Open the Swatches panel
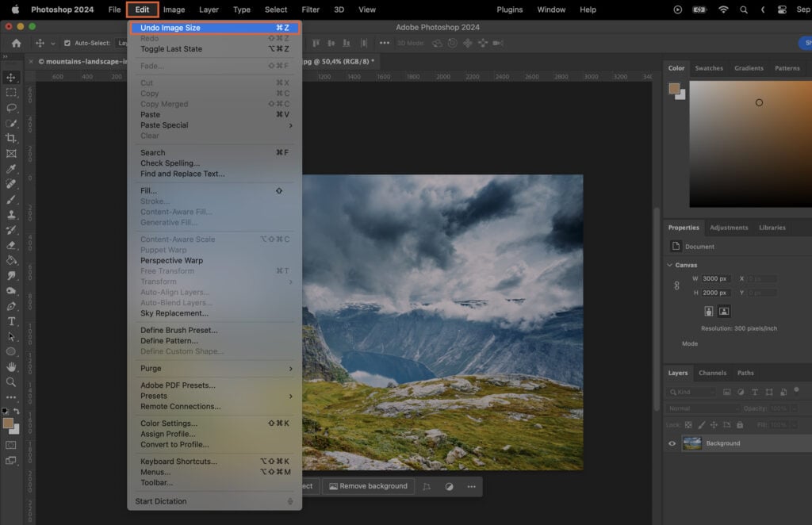The image size is (812, 525). [709, 68]
